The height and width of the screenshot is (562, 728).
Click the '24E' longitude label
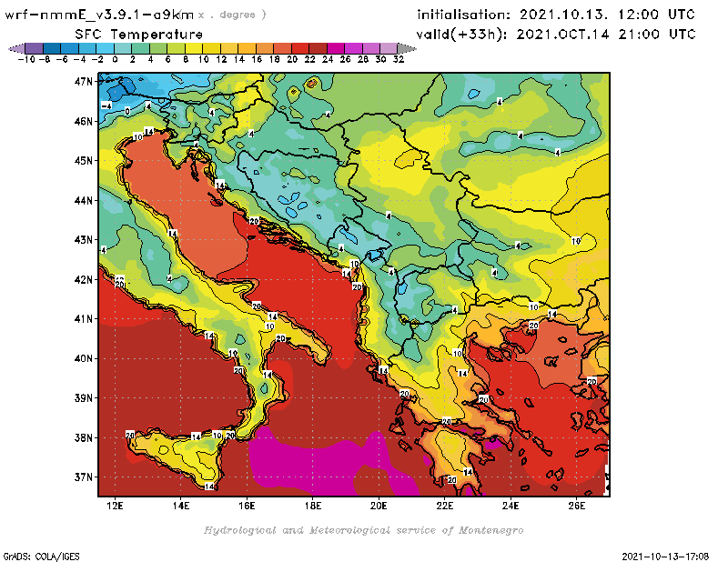(x=511, y=506)
